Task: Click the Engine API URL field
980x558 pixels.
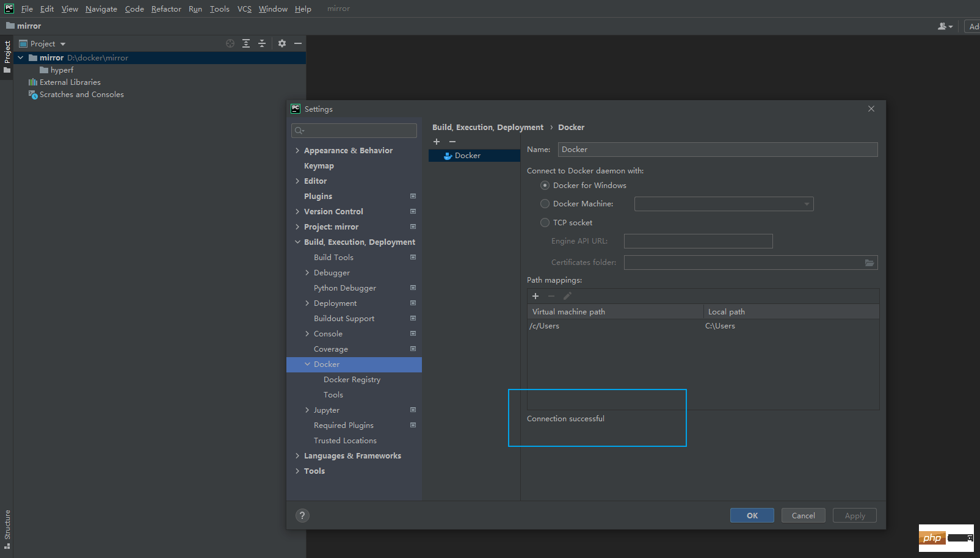Action: tap(699, 241)
